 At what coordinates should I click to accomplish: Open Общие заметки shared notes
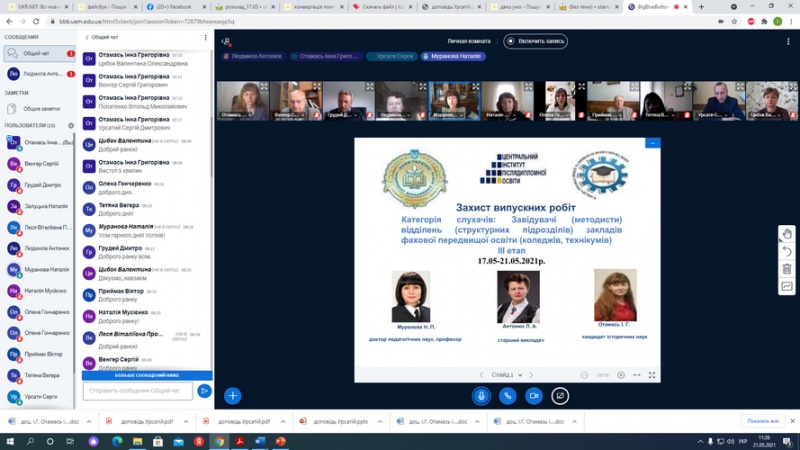pos(39,109)
